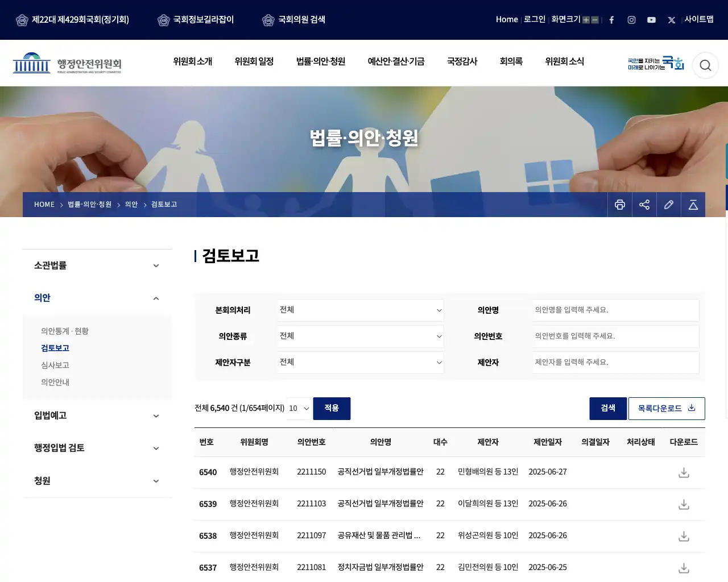Viewport: 728px width, 582px height.
Task: Open 제안자구분 dropdown
Action: pos(361,363)
